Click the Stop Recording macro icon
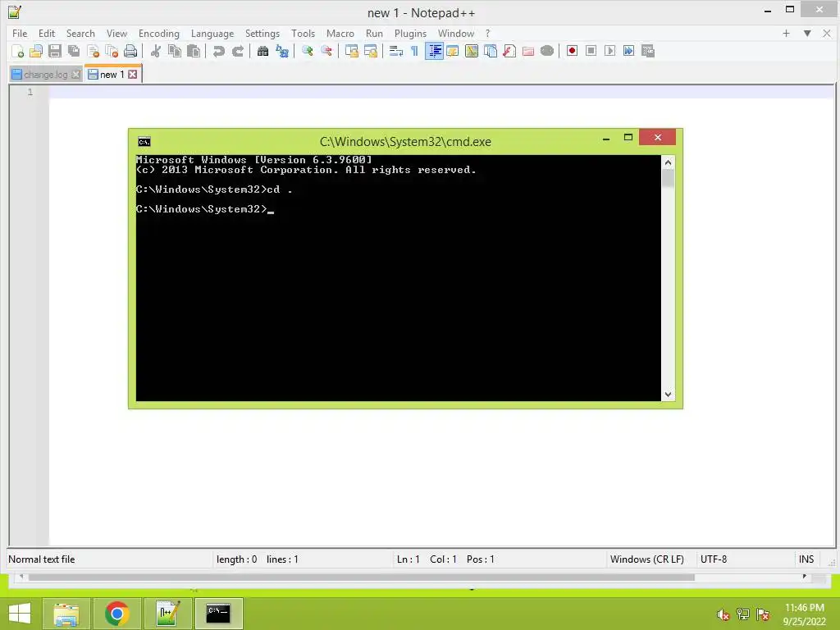Viewport: 840px width, 630px height. (591, 51)
